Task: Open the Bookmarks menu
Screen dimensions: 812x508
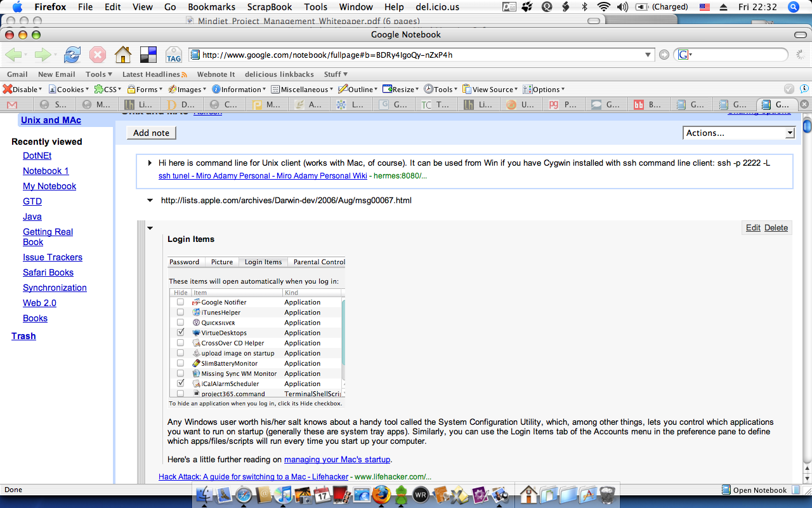Action: coord(211,7)
